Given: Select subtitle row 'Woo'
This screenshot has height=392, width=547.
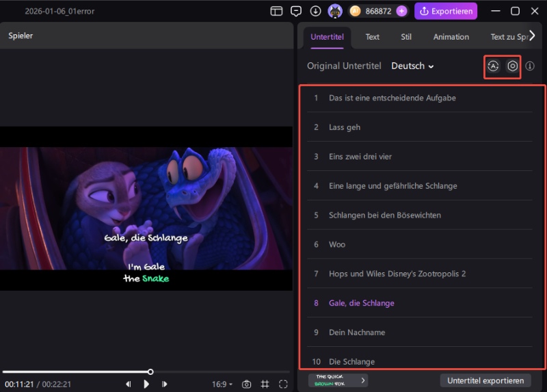Looking at the screenshot, I should [x=420, y=244].
